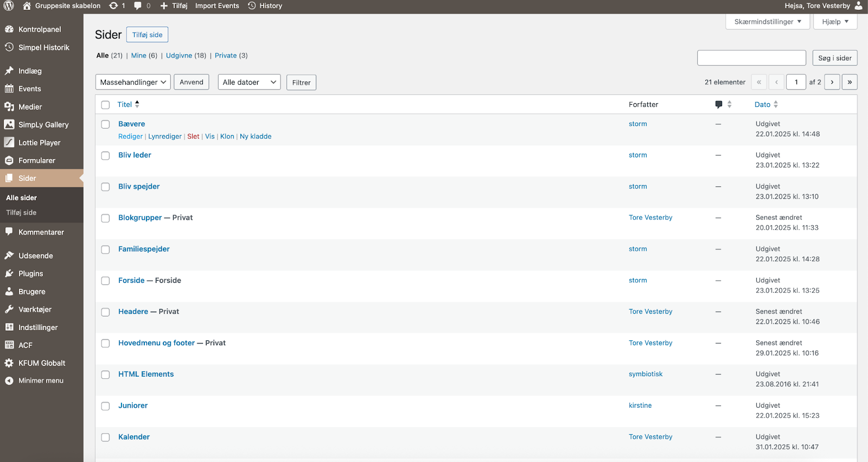Click the page search input field
The image size is (868, 462).
(751, 58)
